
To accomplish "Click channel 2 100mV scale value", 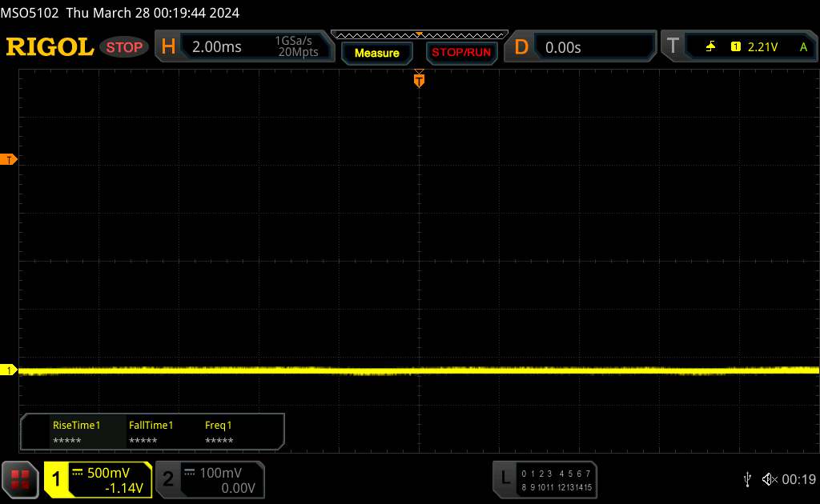I will click(221, 473).
